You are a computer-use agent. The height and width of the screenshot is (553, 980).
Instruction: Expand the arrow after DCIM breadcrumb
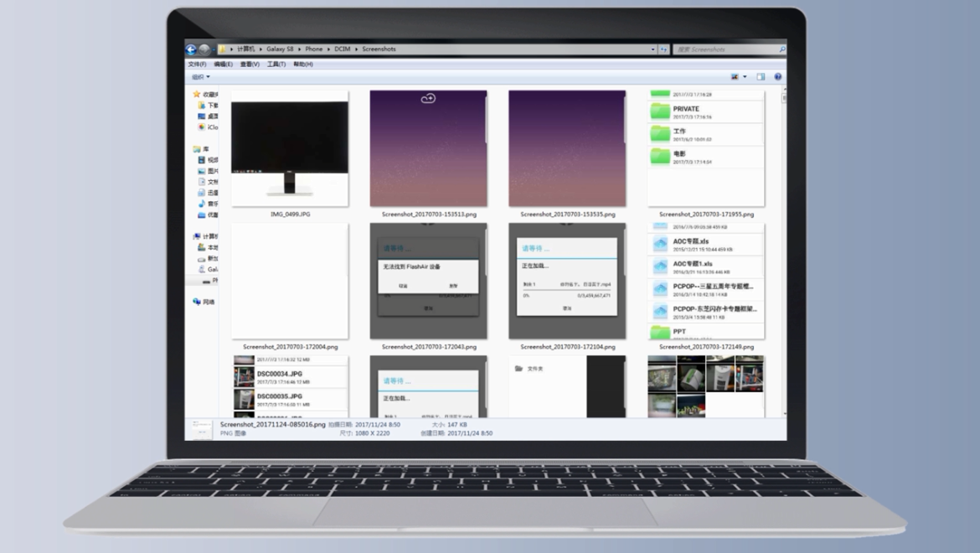(356, 49)
